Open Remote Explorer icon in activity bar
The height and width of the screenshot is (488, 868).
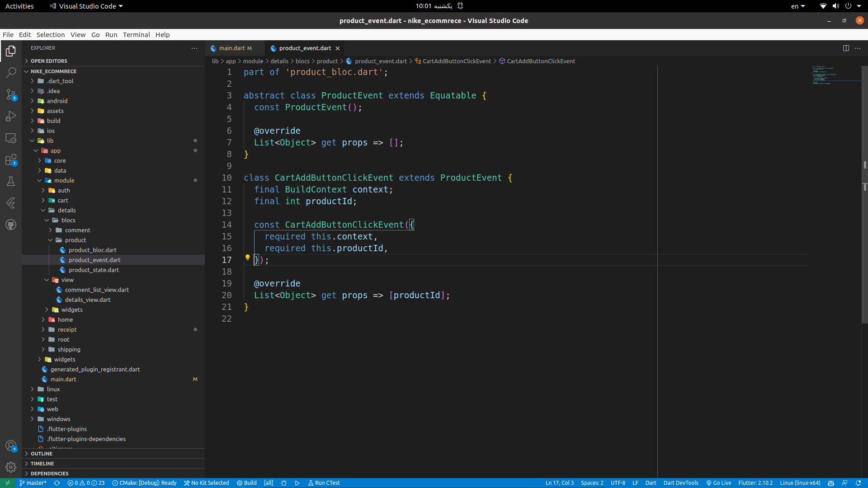11,138
